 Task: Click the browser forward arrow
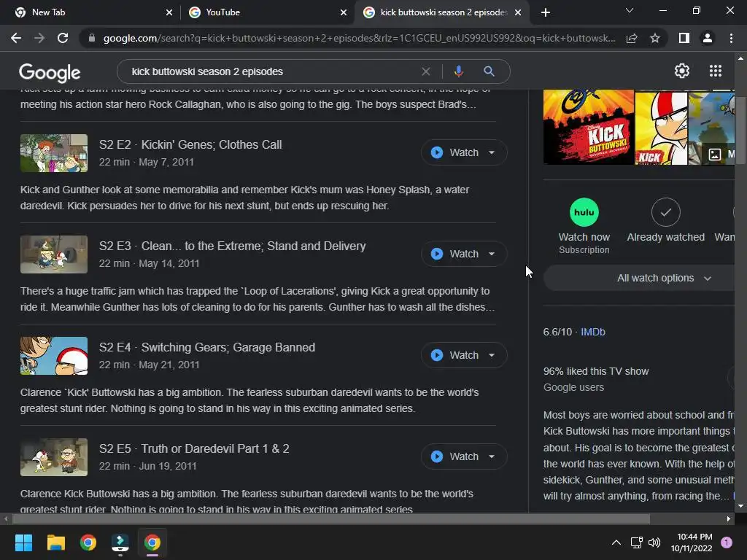39,38
